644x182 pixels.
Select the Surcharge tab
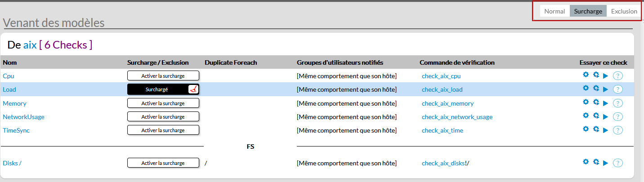pos(588,11)
